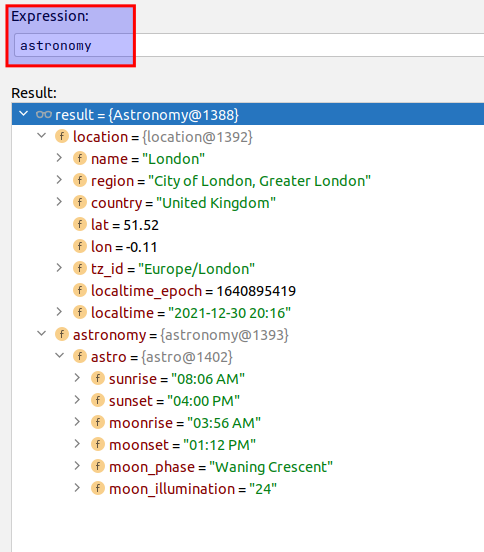Screen dimensions: 484x552
Task: Click the field icon beside sunrise
Action: [x=98, y=378]
